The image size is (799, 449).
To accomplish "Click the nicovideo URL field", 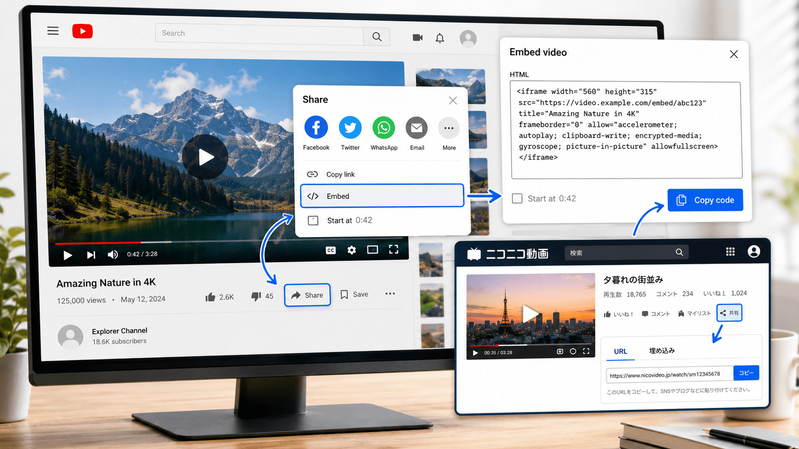I will click(x=670, y=375).
